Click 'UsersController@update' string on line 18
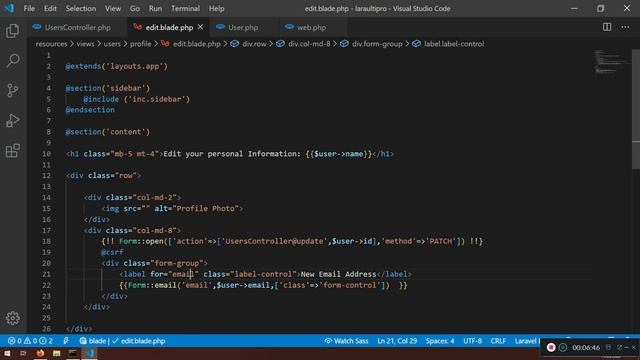The image size is (640, 360). click(274, 241)
